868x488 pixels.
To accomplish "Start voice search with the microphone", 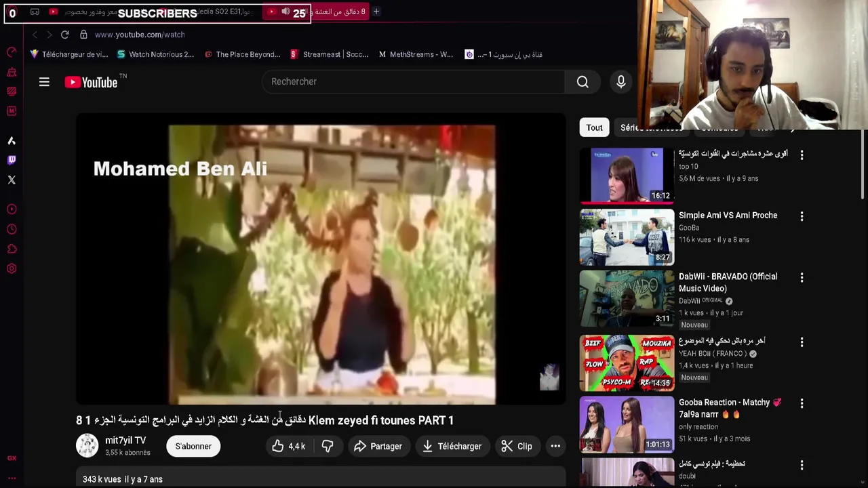I will 621,82.
